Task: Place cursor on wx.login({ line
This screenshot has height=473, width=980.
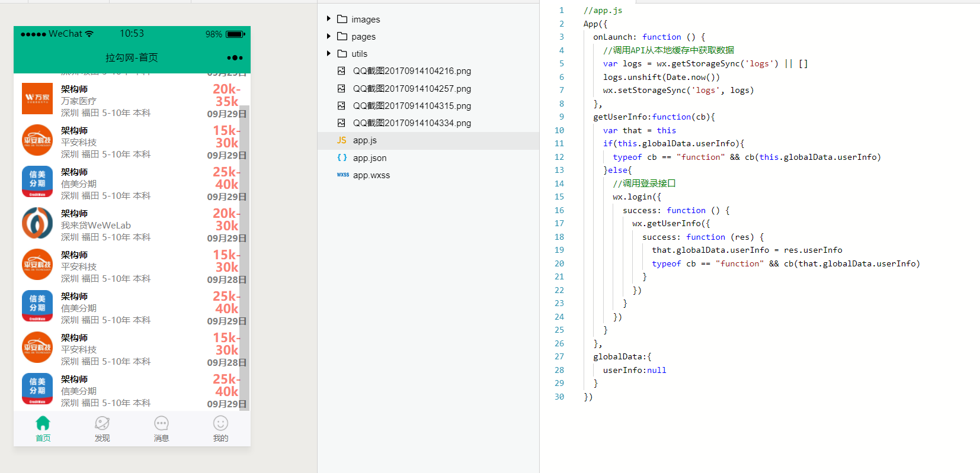Action: point(637,197)
